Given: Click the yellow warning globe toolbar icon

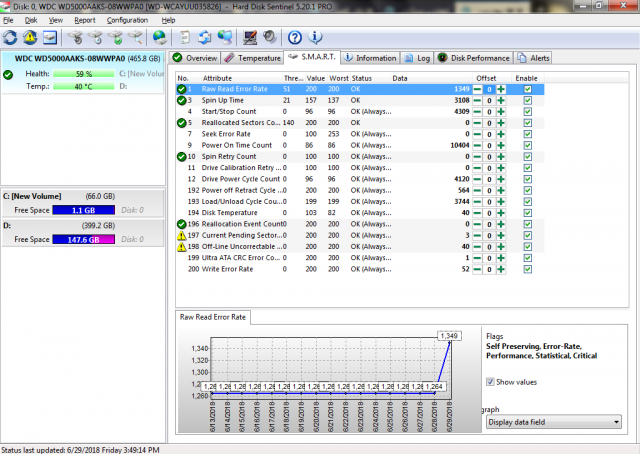Looking at the screenshot, I should pyautogui.click(x=32, y=37).
